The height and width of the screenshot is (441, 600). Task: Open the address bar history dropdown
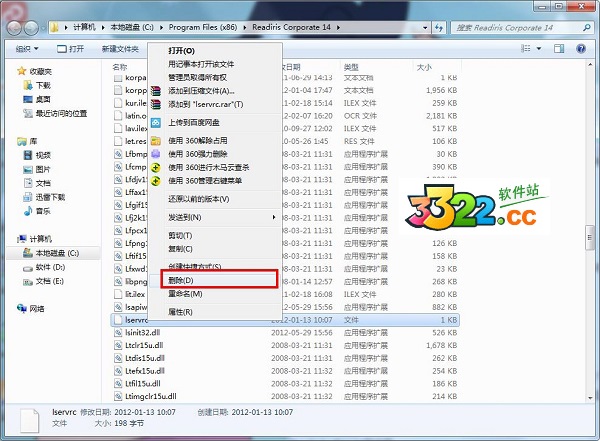[x=425, y=28]
